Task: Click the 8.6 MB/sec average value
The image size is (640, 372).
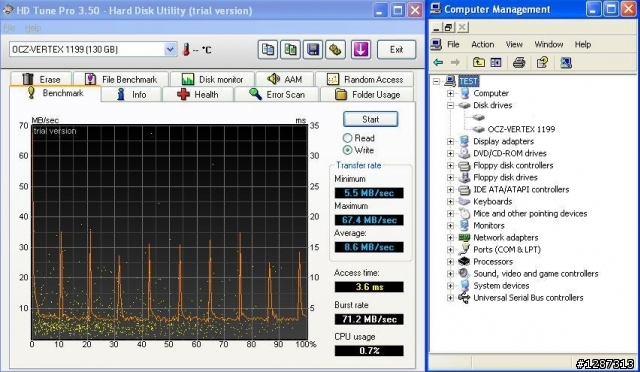Action: [369, 247]
